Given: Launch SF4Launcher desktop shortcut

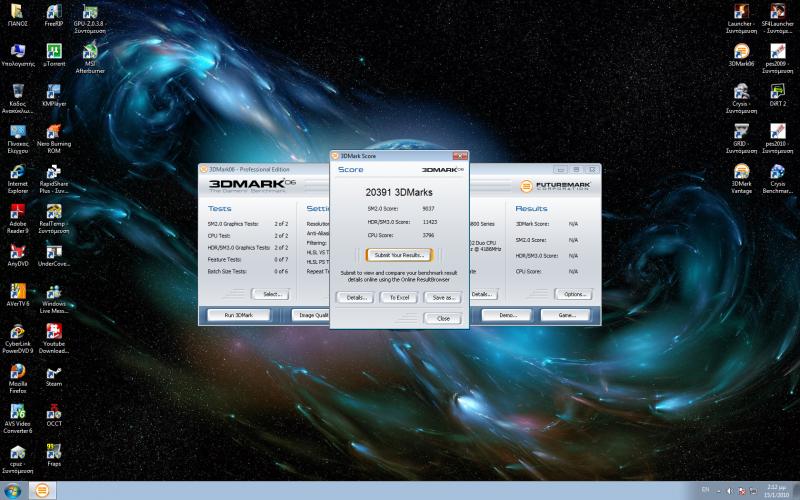Looking at the screenshot, I should [x=778, y=19].
